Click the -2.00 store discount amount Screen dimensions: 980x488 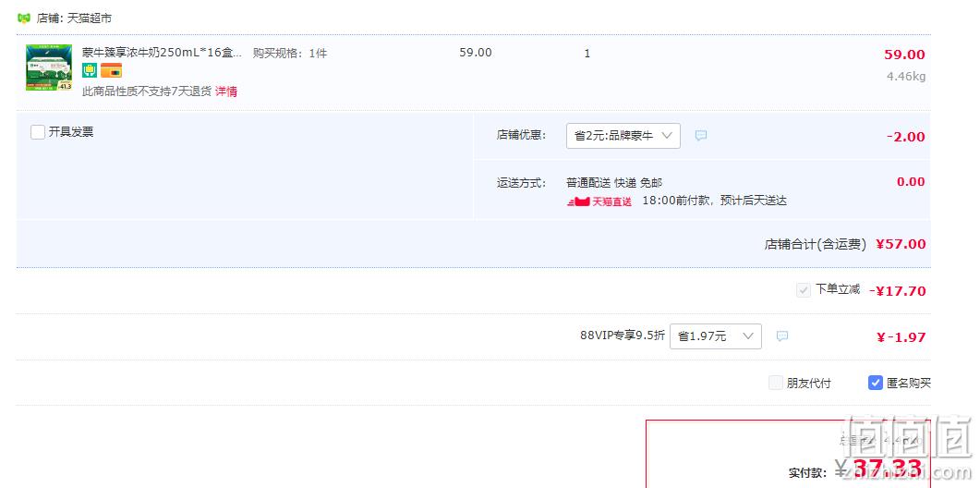[x=905, y=137]
